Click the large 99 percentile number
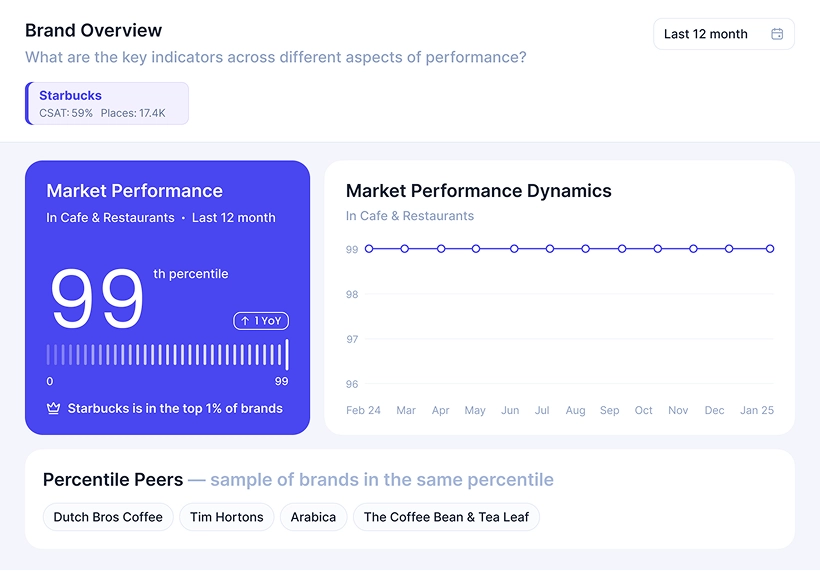Image resolution: width=820 pixels, height=571 pixels. 97,299
